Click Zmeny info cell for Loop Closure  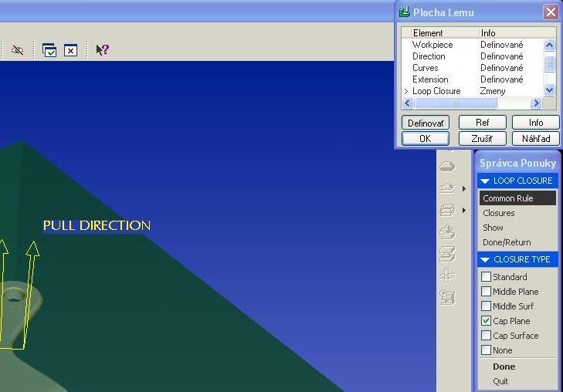point(493,91)
